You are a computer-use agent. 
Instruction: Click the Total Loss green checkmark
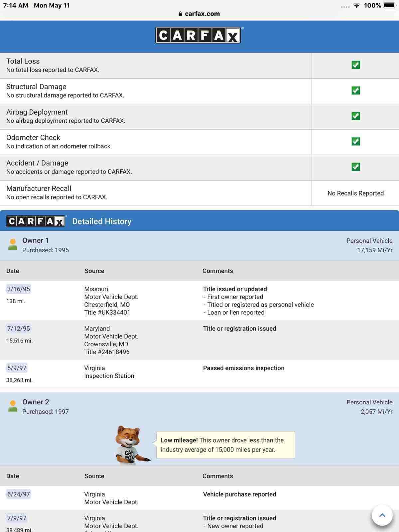tap(356, 65)
